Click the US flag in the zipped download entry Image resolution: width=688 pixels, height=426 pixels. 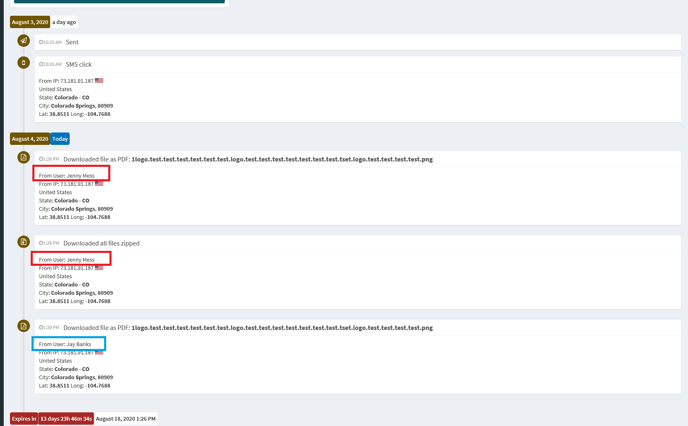point(99,268)
